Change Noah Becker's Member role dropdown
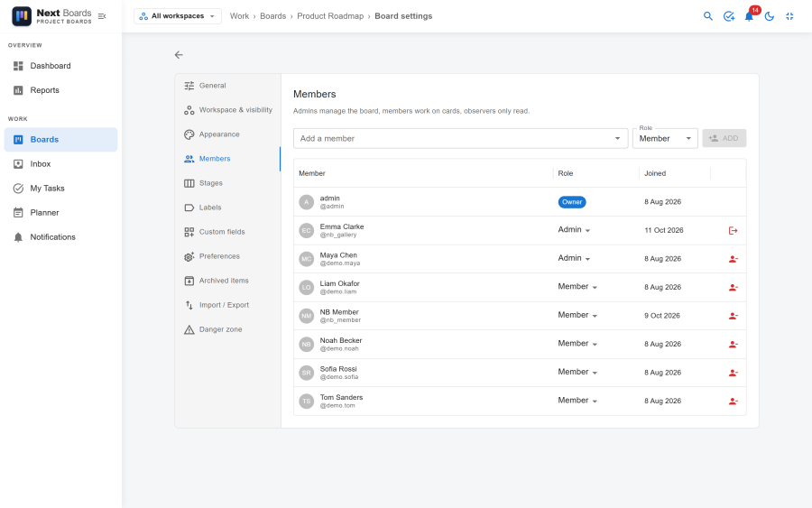Screen dimensions: 812x508 tap(577, 344)
